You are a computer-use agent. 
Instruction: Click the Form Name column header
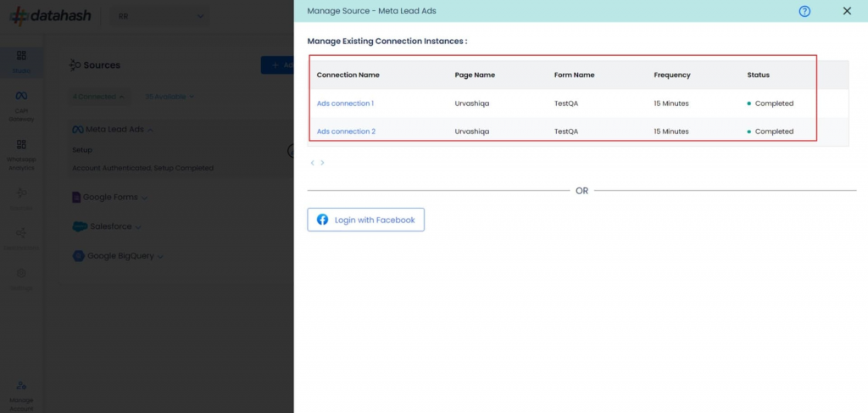[x=575, y=75]
